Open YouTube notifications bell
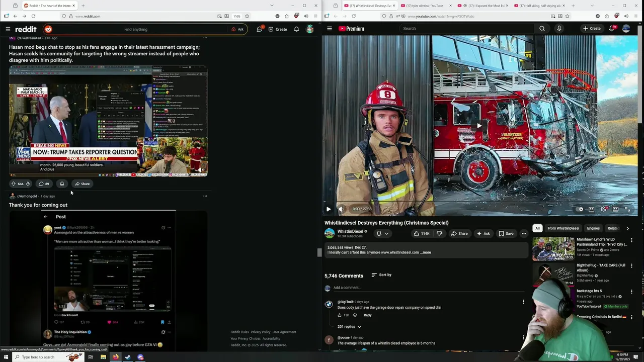The image size is (644, 362). 612,29
